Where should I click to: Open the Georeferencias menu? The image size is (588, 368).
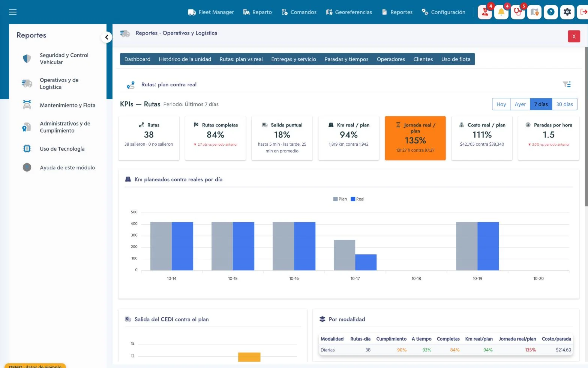349,12
